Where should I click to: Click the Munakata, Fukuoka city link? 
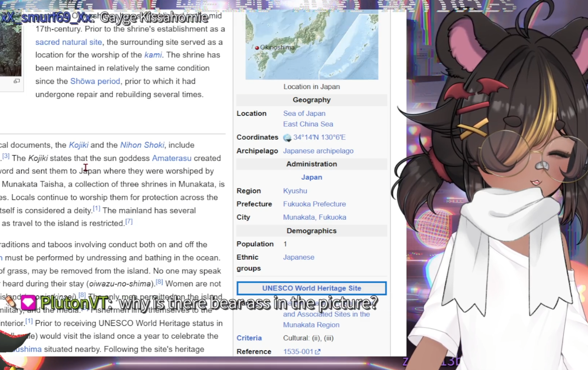(x=314, y=217)
